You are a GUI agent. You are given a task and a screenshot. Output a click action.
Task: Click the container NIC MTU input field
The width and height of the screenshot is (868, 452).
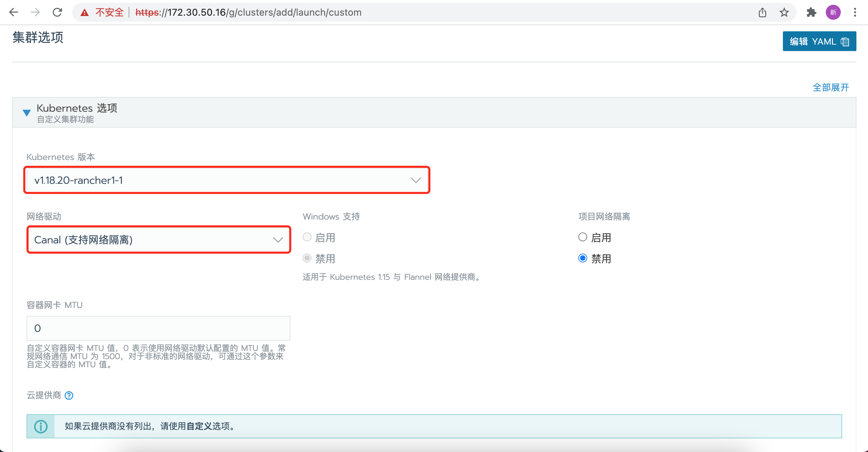(x=159, y=328)
